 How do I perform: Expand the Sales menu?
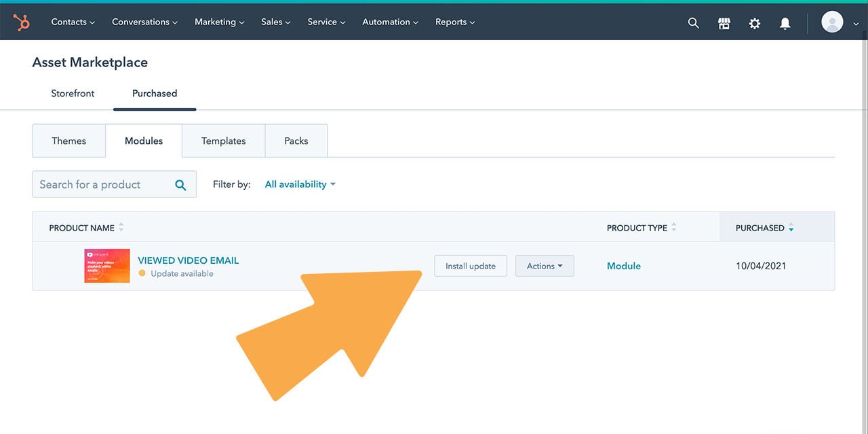pos(276,22)
